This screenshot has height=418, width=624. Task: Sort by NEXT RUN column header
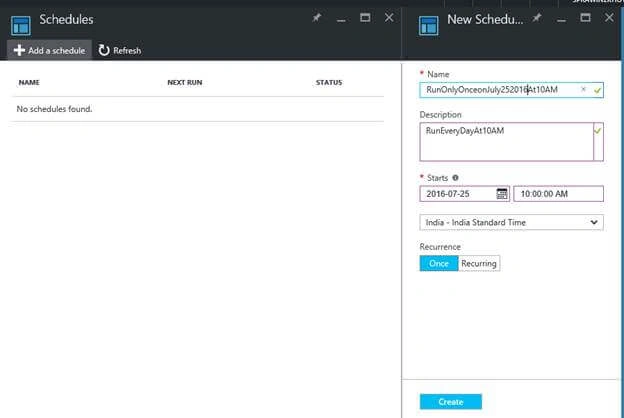(185, 82)
